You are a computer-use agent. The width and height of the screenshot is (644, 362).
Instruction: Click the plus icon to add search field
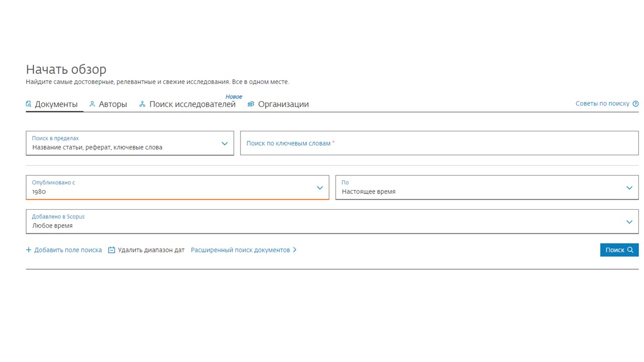click(x=29, y=250)
